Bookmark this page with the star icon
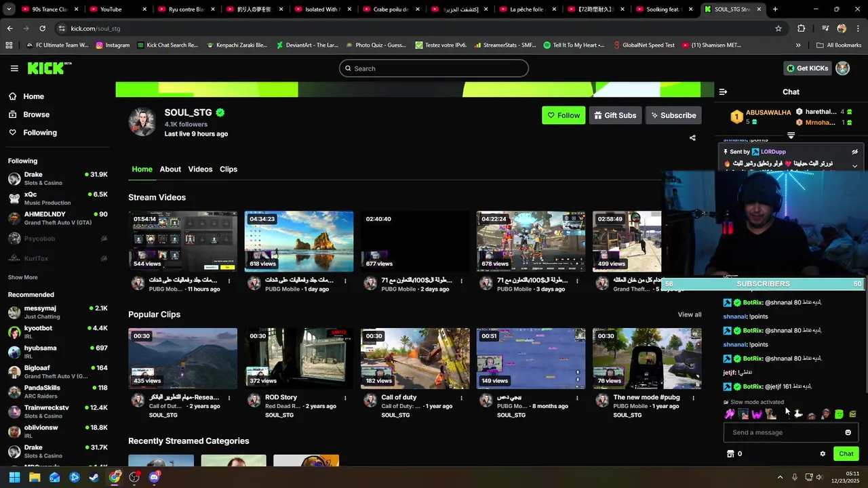The width and height of the screenshot is (868, 488). click(x=778, y=28)
